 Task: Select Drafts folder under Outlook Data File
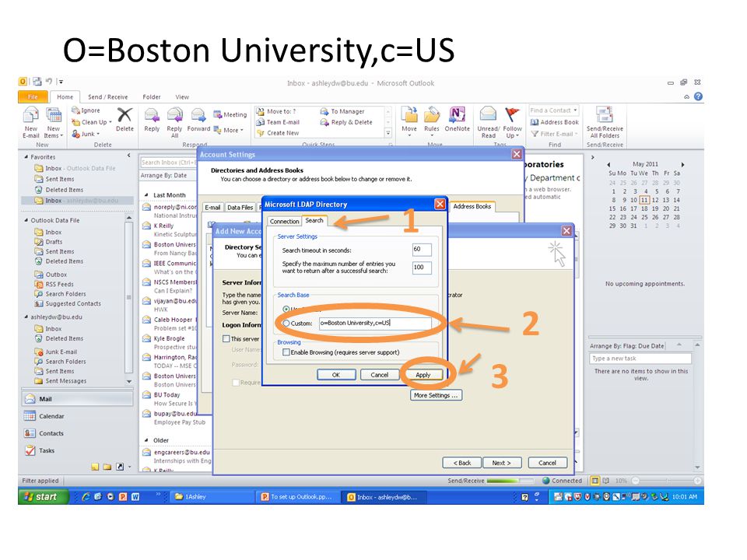(x=54, y=242)
